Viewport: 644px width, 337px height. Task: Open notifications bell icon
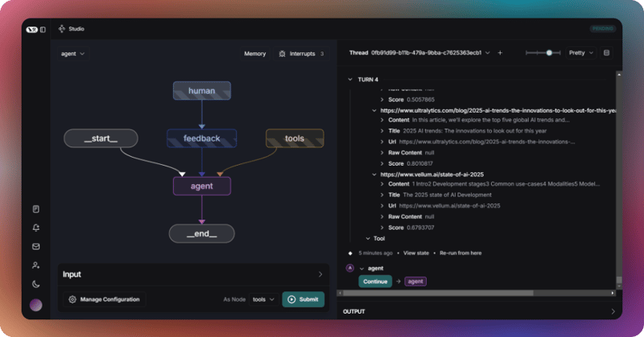[35, 228]
